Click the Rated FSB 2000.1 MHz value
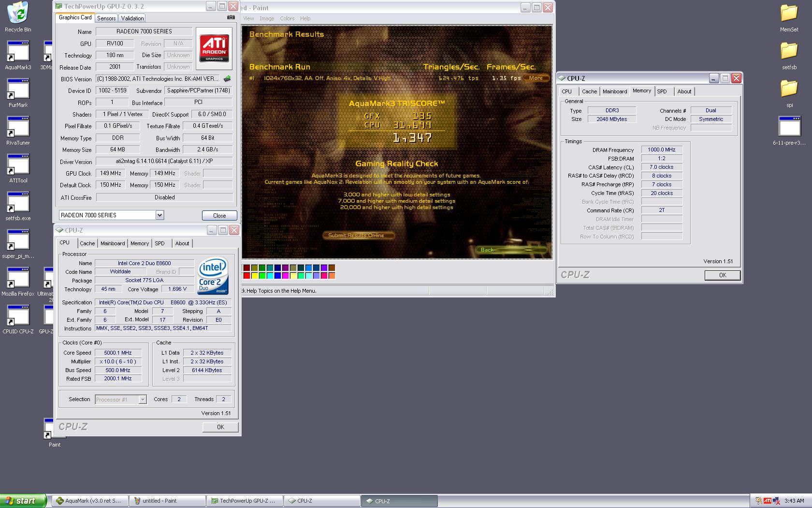812x508 pixels. 118,379
